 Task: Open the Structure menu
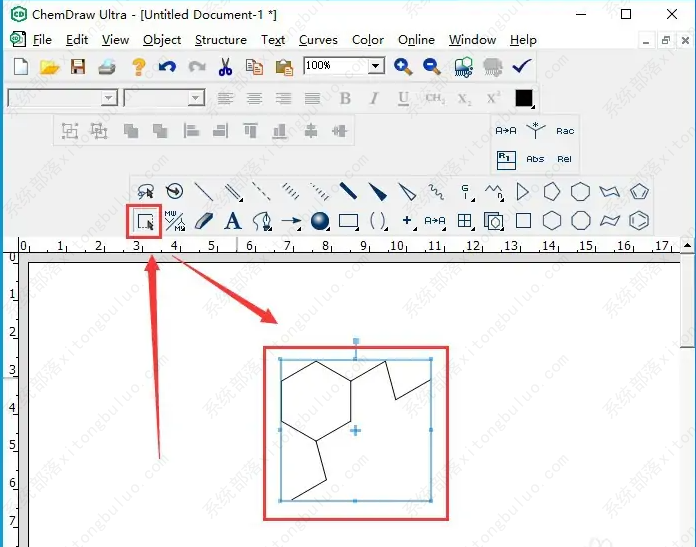tap(221, 40)
